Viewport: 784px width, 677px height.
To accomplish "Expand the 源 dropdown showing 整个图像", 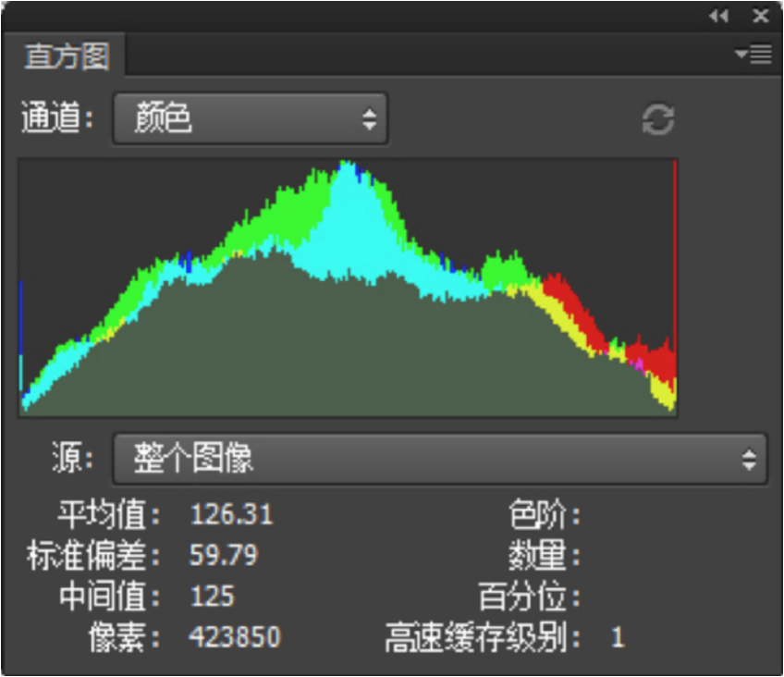I will point(440,459).
